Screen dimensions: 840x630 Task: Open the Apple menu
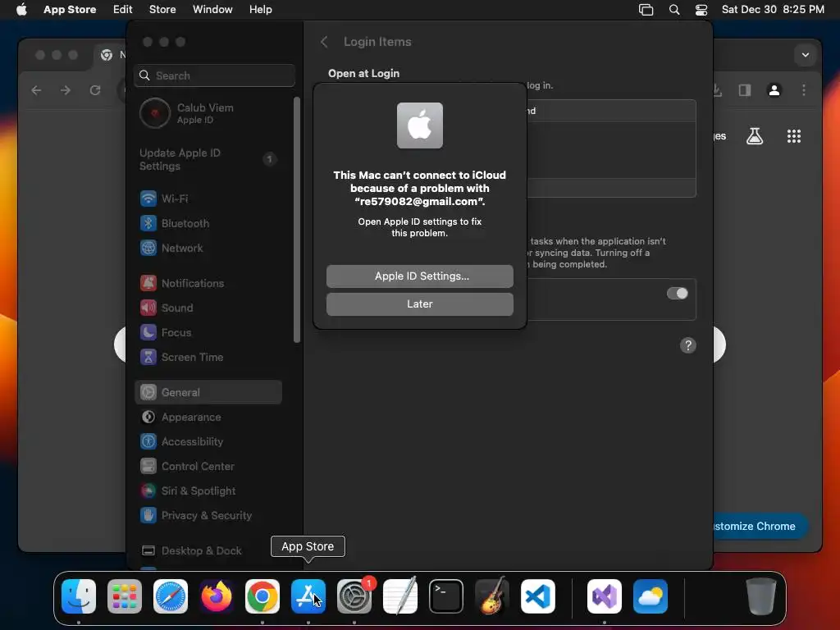21,10
